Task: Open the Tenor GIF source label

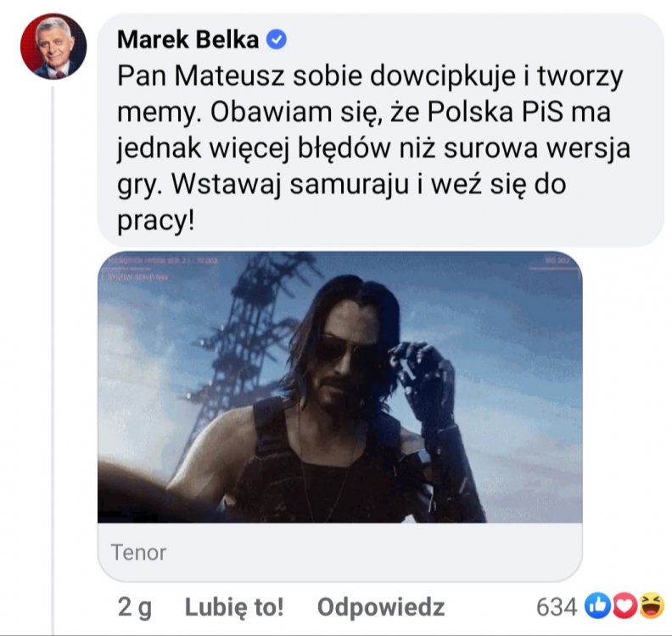Action: 138,553
